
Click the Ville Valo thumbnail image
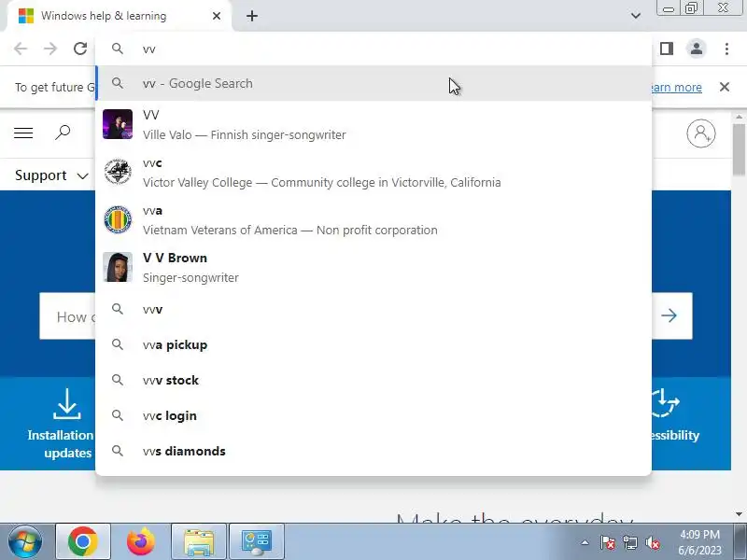click(118, 124)
